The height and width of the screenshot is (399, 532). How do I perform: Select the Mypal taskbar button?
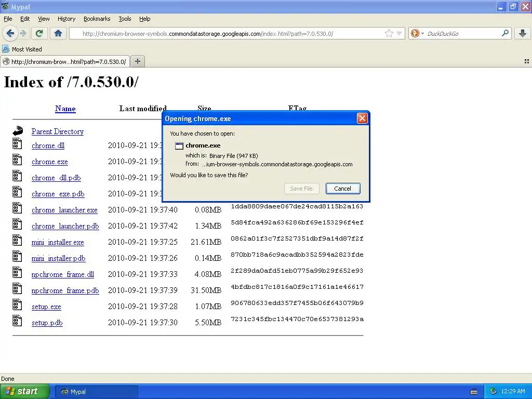97,392
